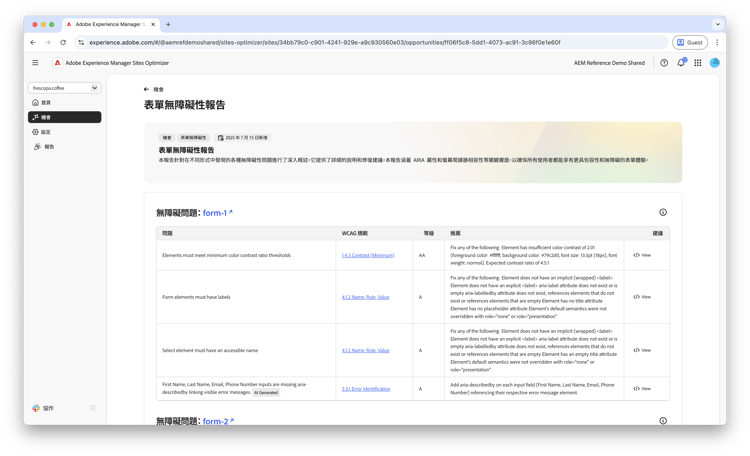The height and width of the screenshot is (456, 750).
Task: Open 4.1.2 link in Form elements row
Action: [365, 297]
